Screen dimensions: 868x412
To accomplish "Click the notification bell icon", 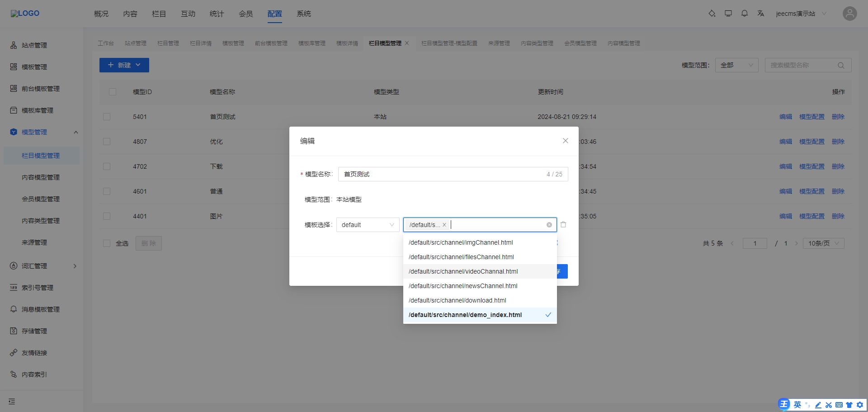I will (744, 14).
